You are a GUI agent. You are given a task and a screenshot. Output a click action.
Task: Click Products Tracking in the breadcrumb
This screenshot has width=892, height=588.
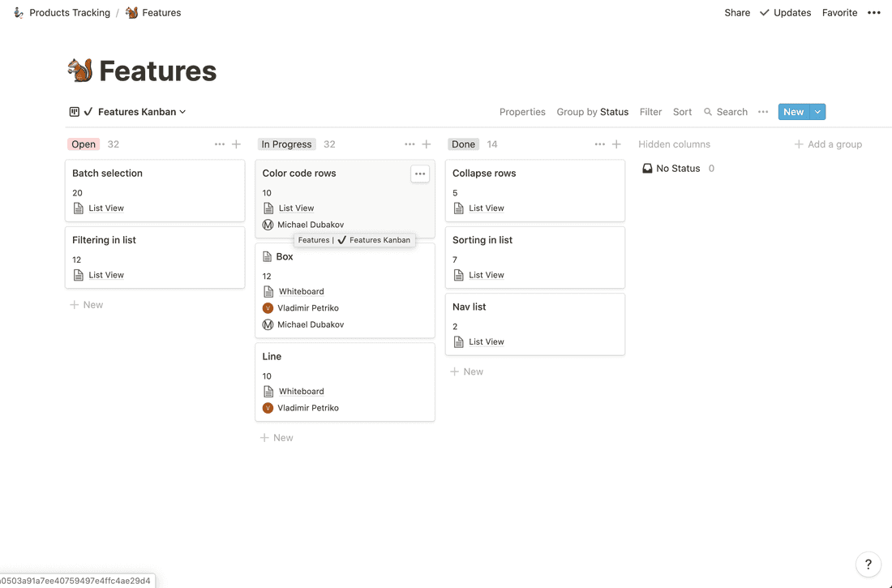[x=69, y=12]
